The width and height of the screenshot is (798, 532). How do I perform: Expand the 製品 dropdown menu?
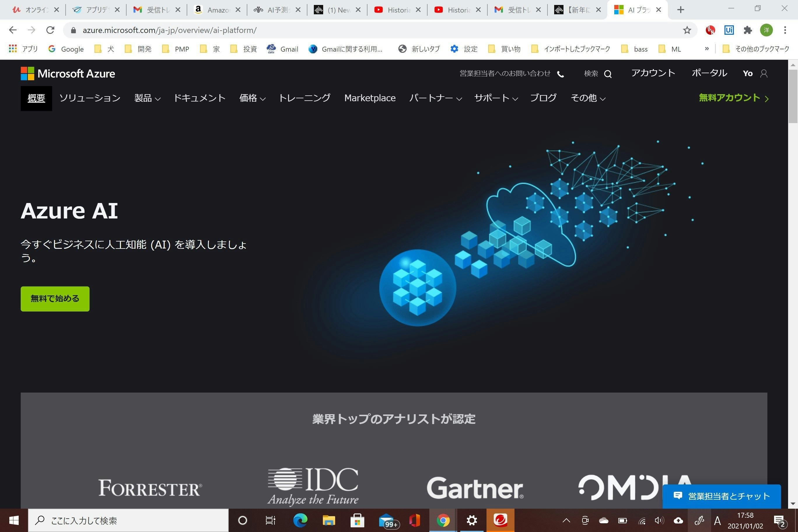[147, 98]
